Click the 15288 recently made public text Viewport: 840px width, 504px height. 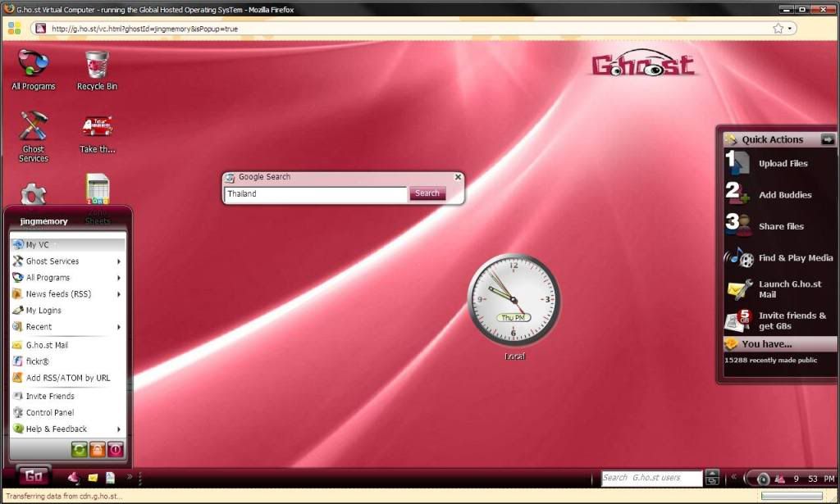[x=770, y=360]
